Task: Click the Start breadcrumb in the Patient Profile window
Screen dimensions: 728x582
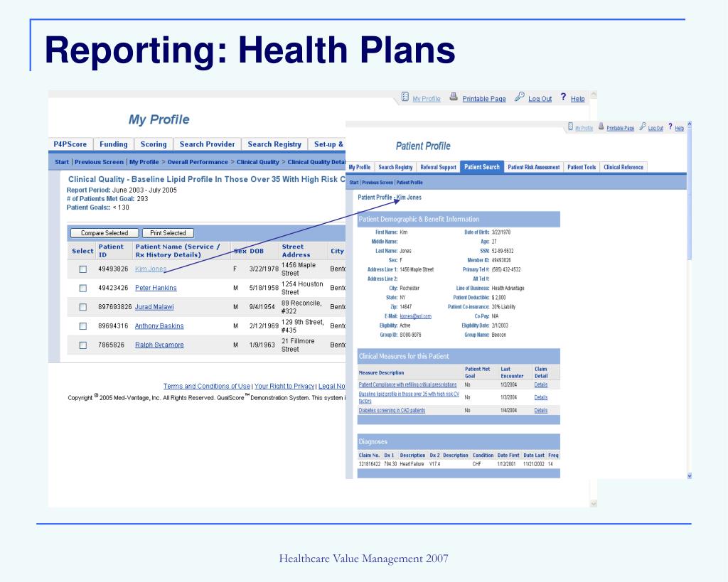Action: click(x=354, y=183)
